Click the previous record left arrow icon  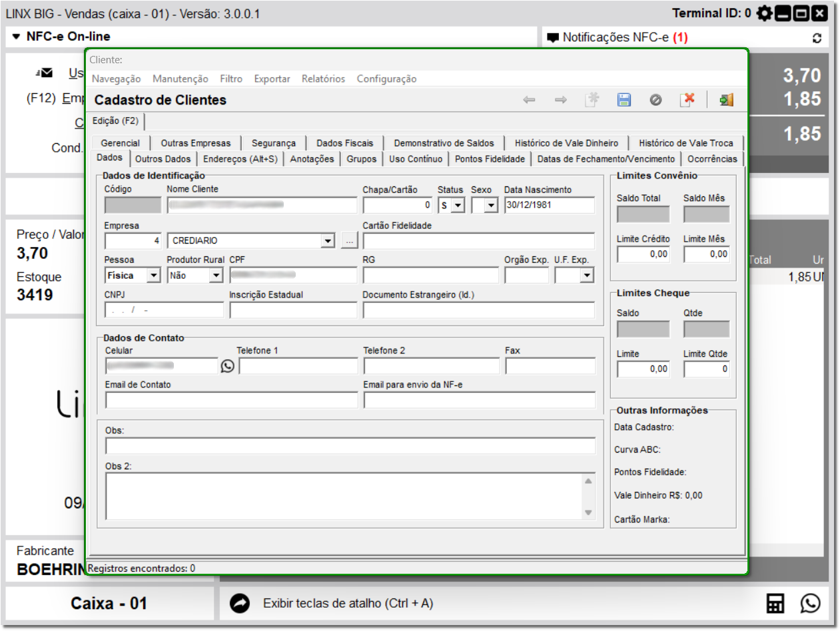(x=529, y=100)
